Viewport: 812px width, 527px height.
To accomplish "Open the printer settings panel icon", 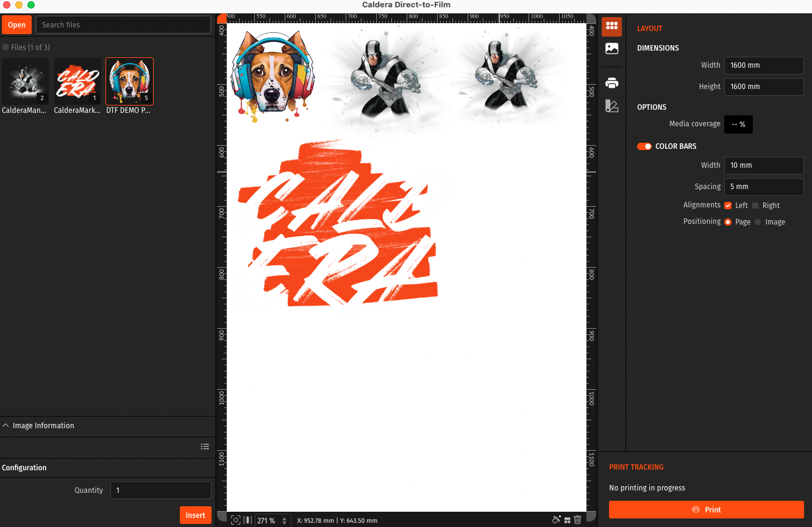I will click(611, 83).
